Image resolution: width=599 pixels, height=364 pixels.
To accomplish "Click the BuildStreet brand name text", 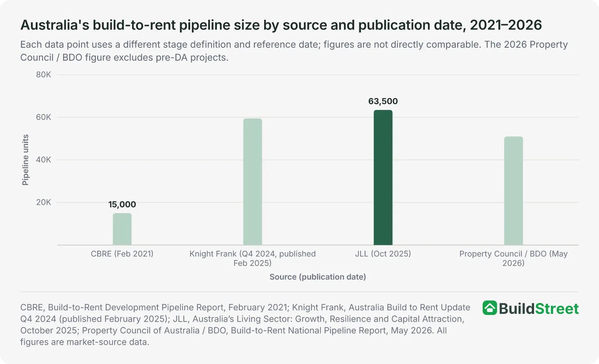I will click(x=539, y=309).
